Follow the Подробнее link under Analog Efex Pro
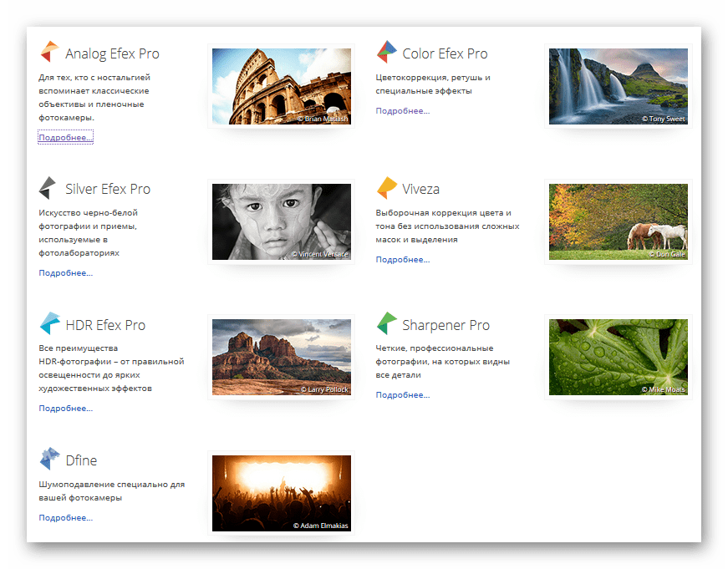The height and width of the screenshot is (569, 728). pos(65,137)
